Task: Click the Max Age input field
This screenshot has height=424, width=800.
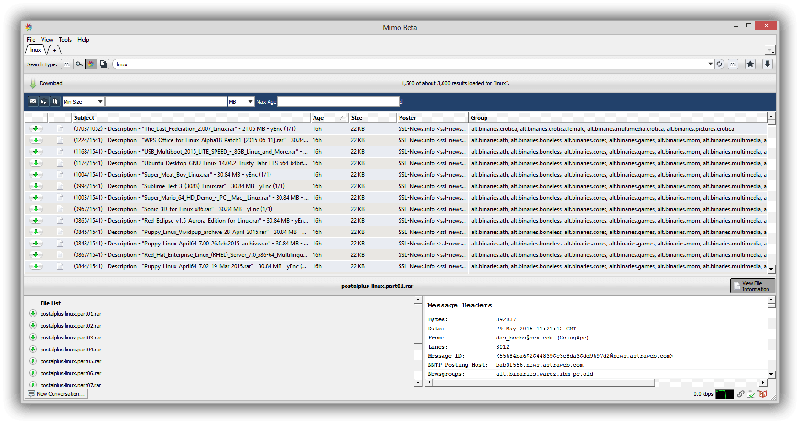Action: [x=338, y=102]
